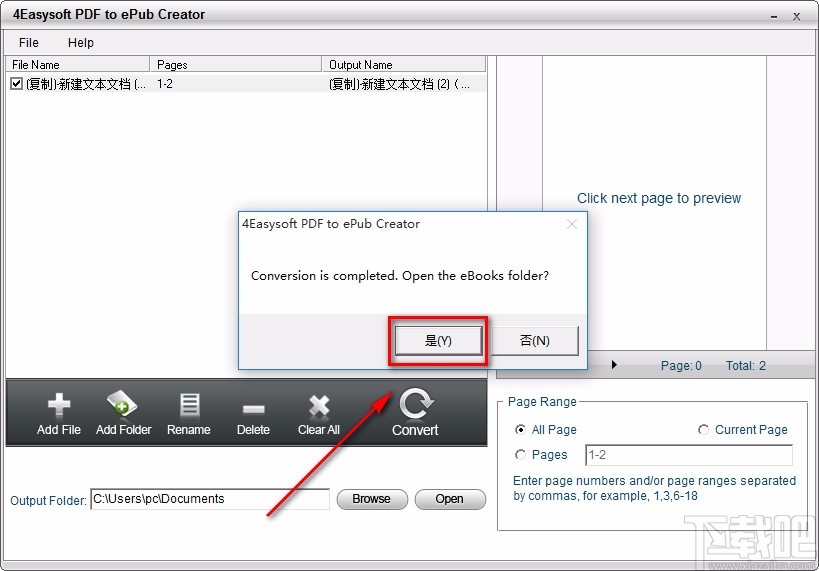Open the Help menu
Viewport: 819px width, 571px height.
click(x=81, y=43)
